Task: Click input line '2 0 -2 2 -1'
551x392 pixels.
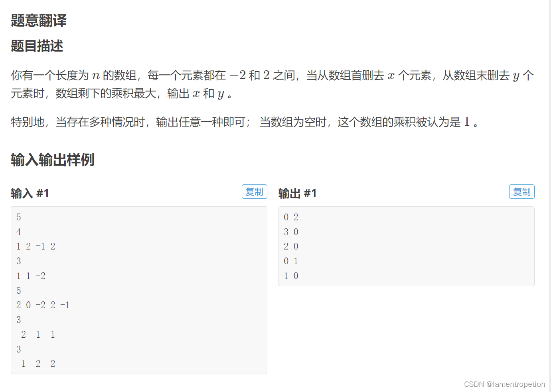Action: click(43, 305)
